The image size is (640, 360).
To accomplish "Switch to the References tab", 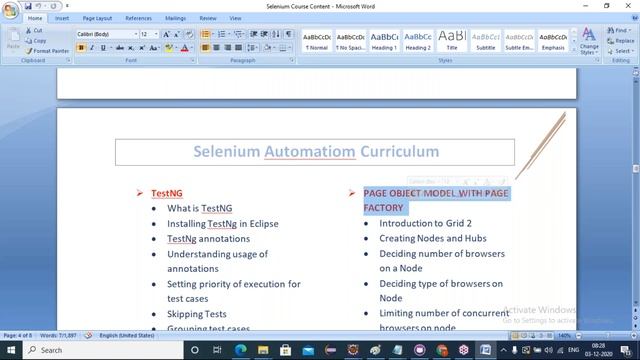I will coord(138,18).
